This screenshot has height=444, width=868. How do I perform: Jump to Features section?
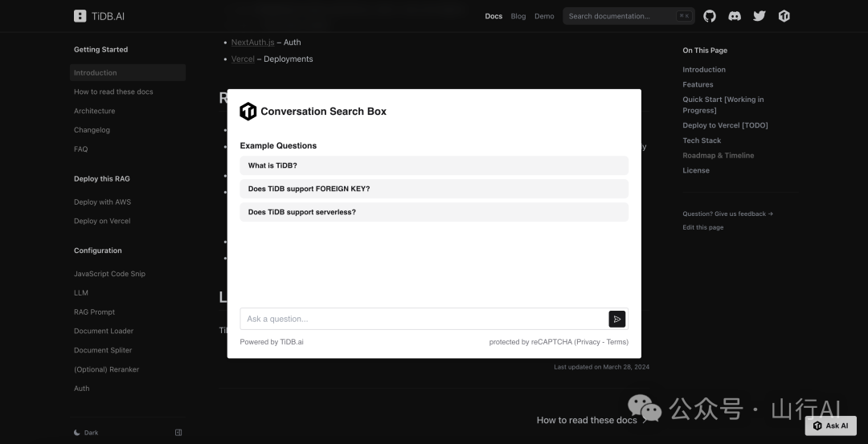click(x=698, y=84)
